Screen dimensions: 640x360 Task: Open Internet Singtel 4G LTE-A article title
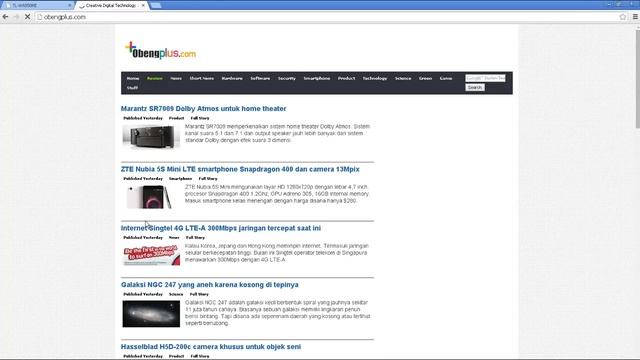click(x=221, y=228)
